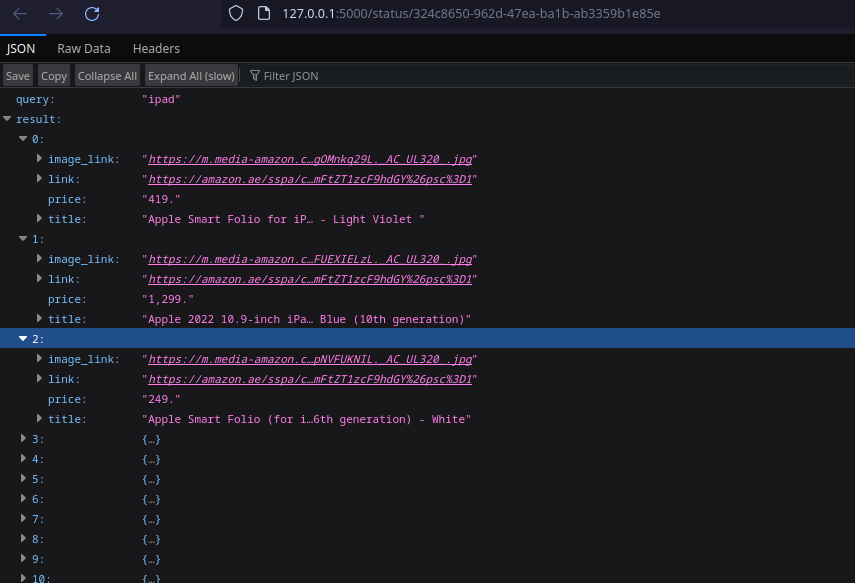
Task: Click the {…} value of item 5
Action: pyautogui.click(x=151, y=479)
